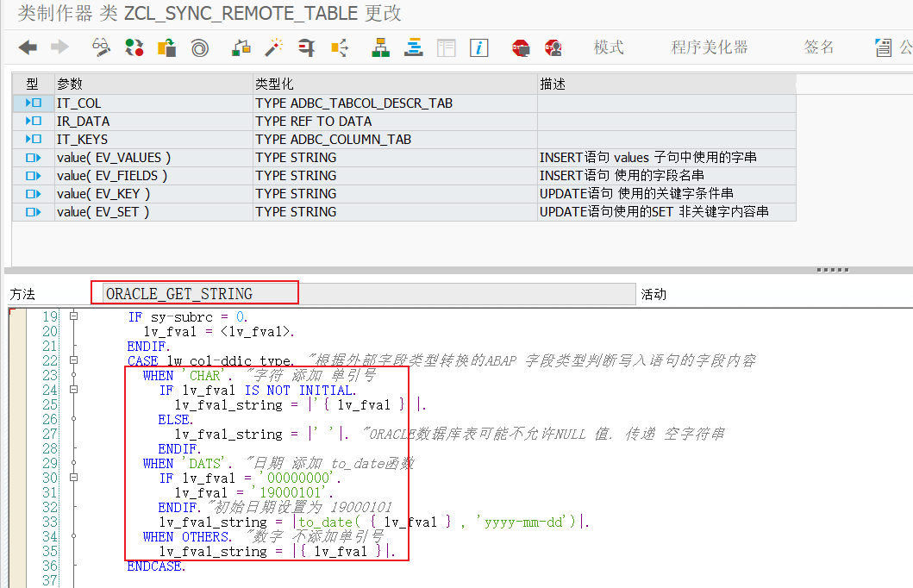Click the spiral enhance icon
Viewport: 913px width, 588px height.
[x=200, y=47]
